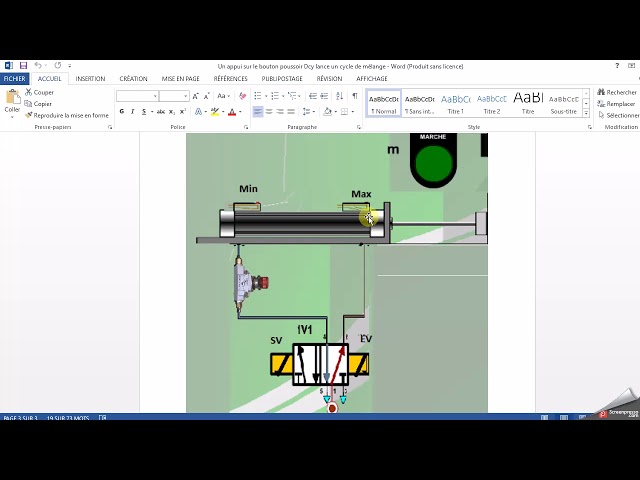Justify the paragraph text
The width and height of the screenshot is (640, 480).
[x=291, y=111]
